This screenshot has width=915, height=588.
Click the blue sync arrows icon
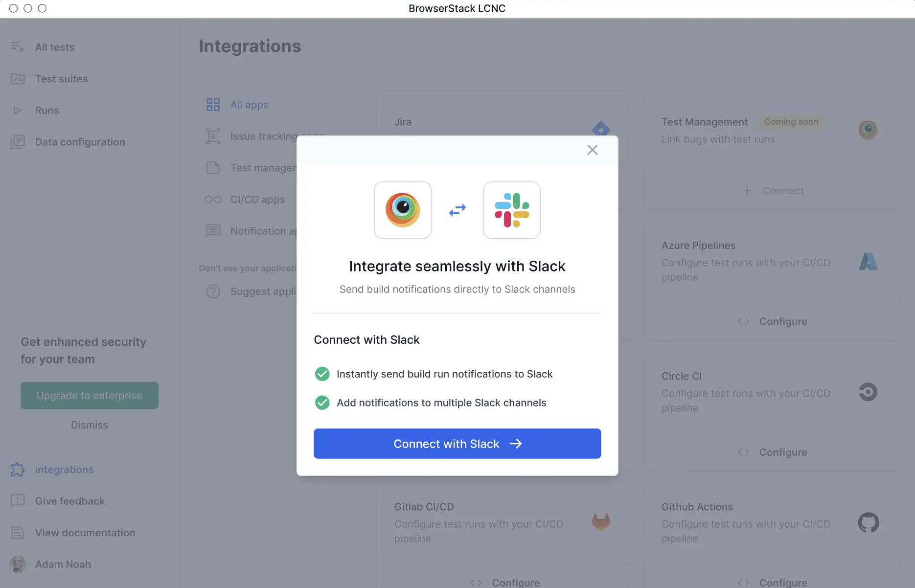(457, 210)
